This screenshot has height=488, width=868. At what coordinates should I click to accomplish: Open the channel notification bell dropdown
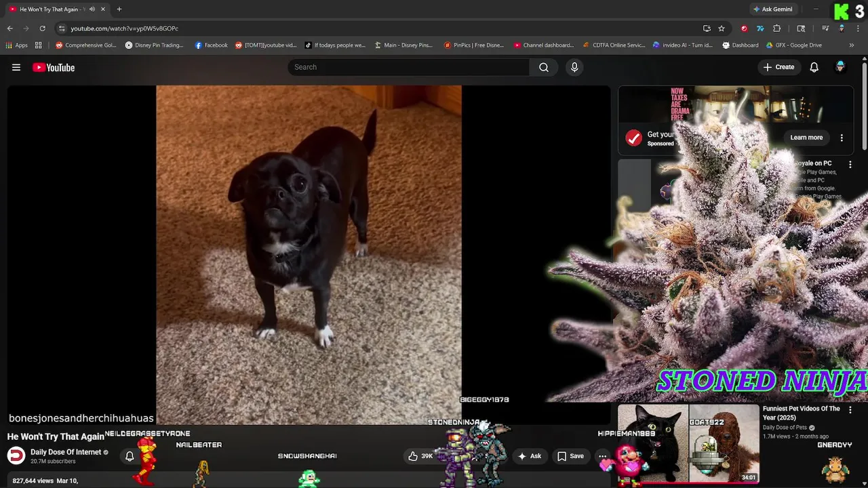[130, 456]
